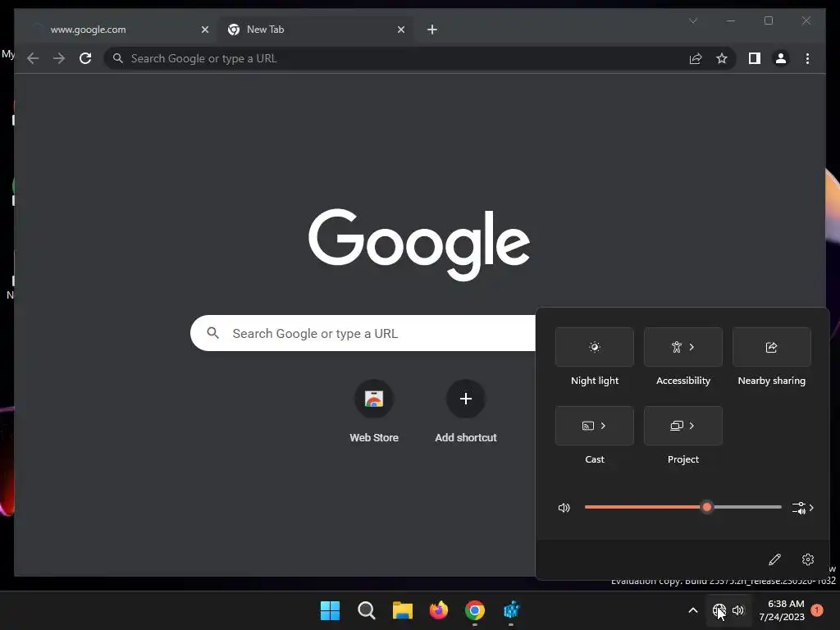
Task: Go forward using Chrome's forward arrow
Action: (59, 58)
